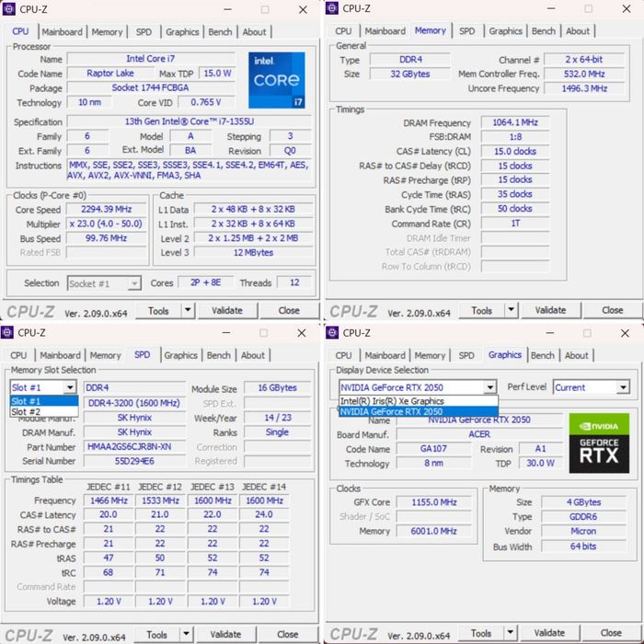Click Intel Core i7 logo in CPU window
This screenshot has height=644, width=644.
pyautogui.click(x=276, y=80)
